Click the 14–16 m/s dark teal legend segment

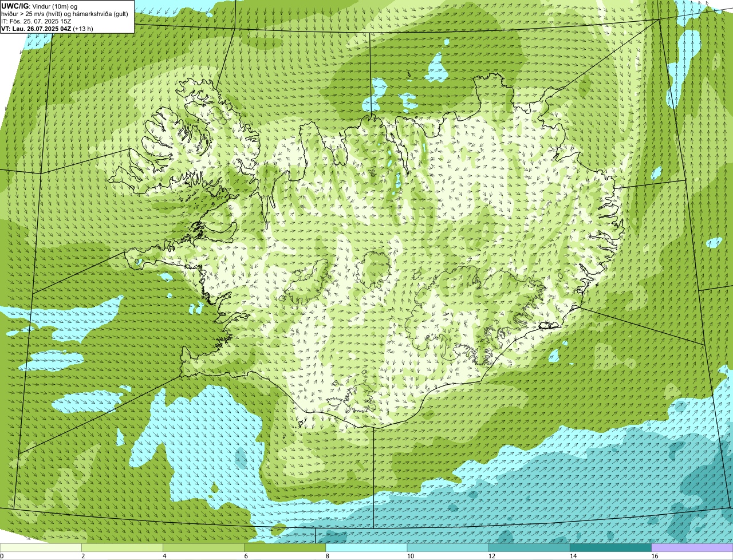[611, 547]
